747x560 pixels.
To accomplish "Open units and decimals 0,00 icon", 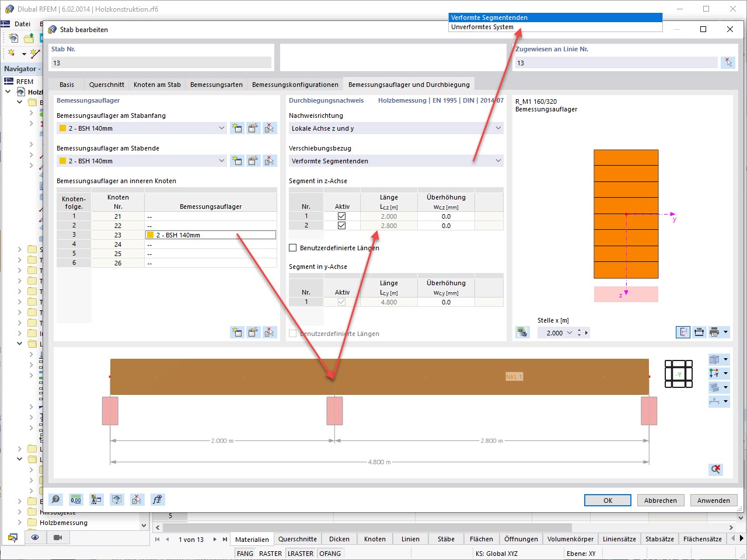I will pyautogui.click(x=76, y=500).
